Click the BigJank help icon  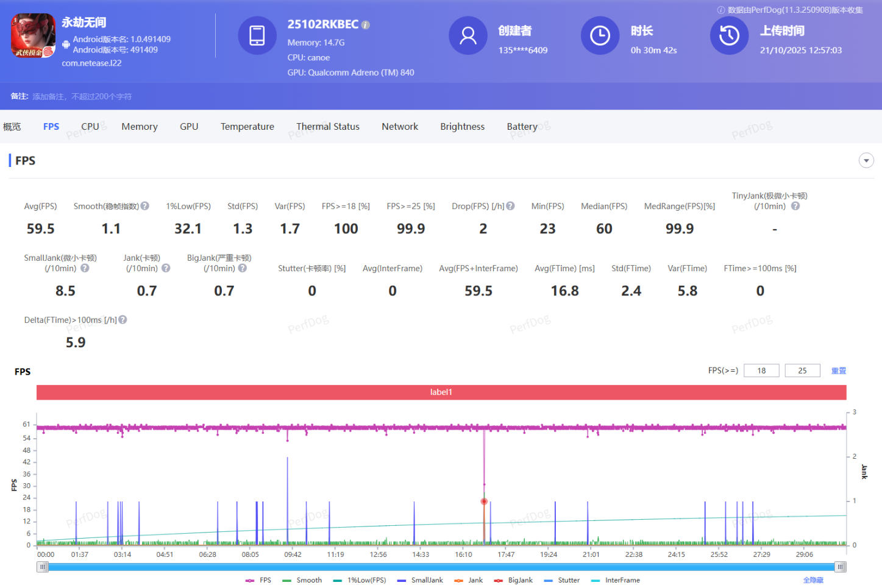pos(243,268)
